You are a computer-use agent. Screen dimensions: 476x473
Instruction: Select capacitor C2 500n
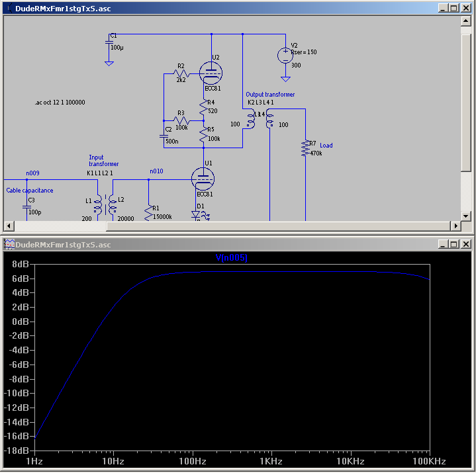(x=164, y=137)
